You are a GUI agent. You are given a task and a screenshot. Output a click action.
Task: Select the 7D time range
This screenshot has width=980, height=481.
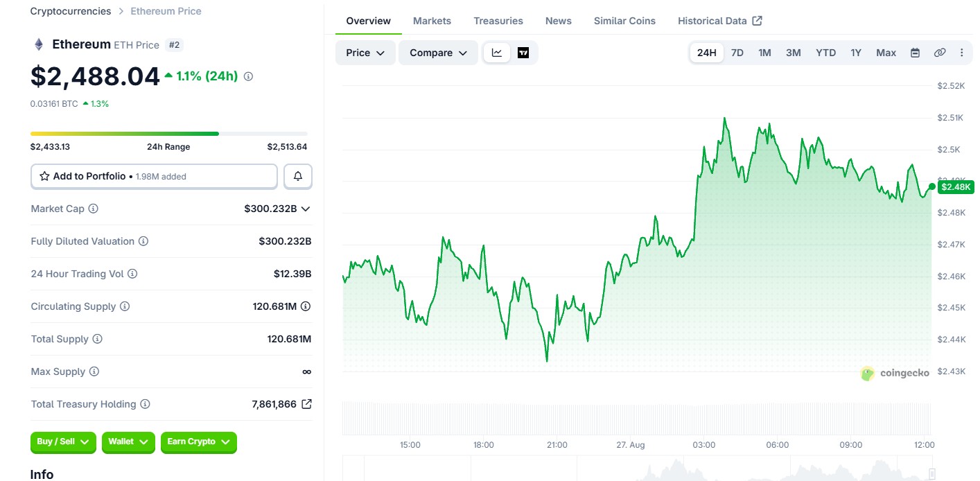pyautogui.click(x=737, y=53)
